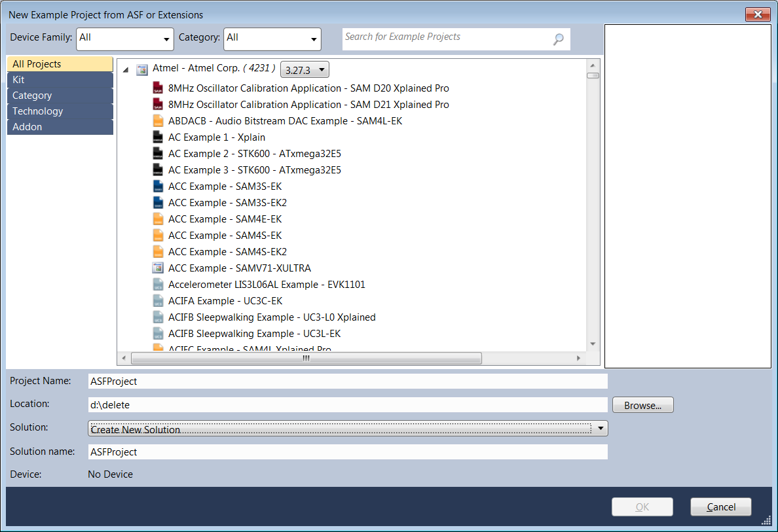Click the scroll down arrow of project list
778x532 pixels.
click(x=593, y=344)
